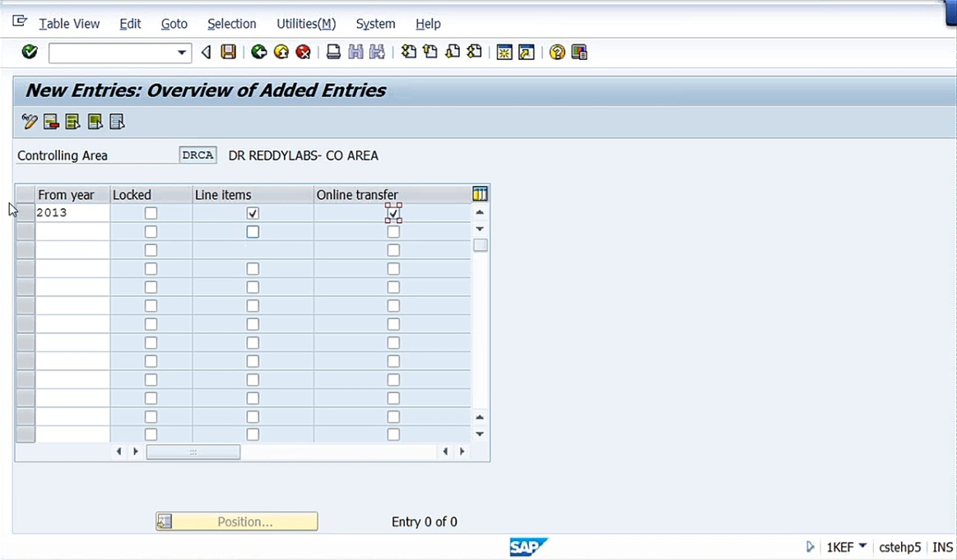The width and height of the screenshot is (957, 560).
Task: Open the Selection menu
Action: tap(232, 24)
